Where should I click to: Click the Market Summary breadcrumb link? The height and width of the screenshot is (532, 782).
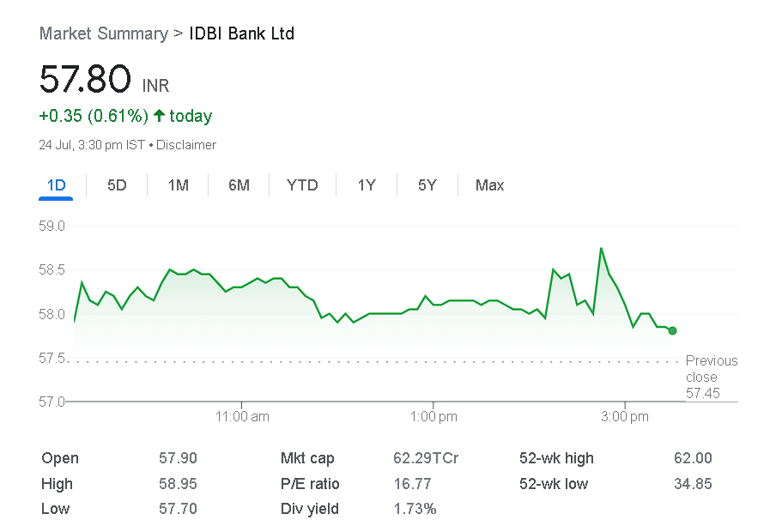coord(103,33)
